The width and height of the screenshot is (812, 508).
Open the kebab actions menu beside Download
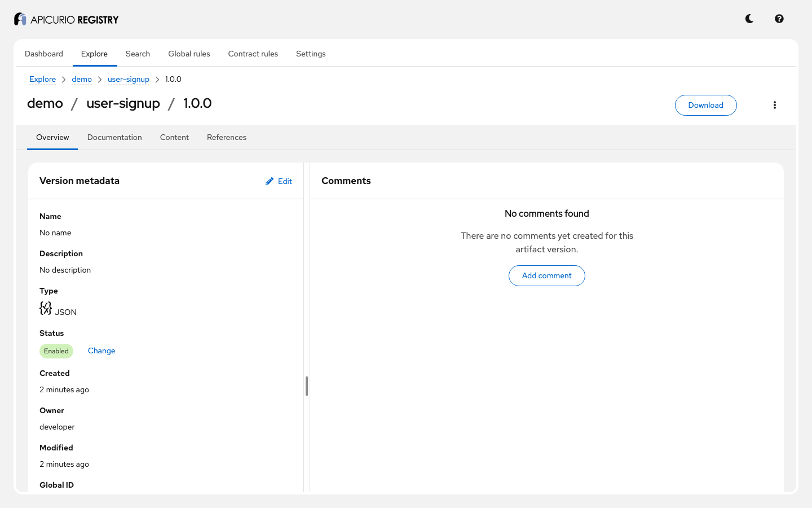[x=775, y=105]
